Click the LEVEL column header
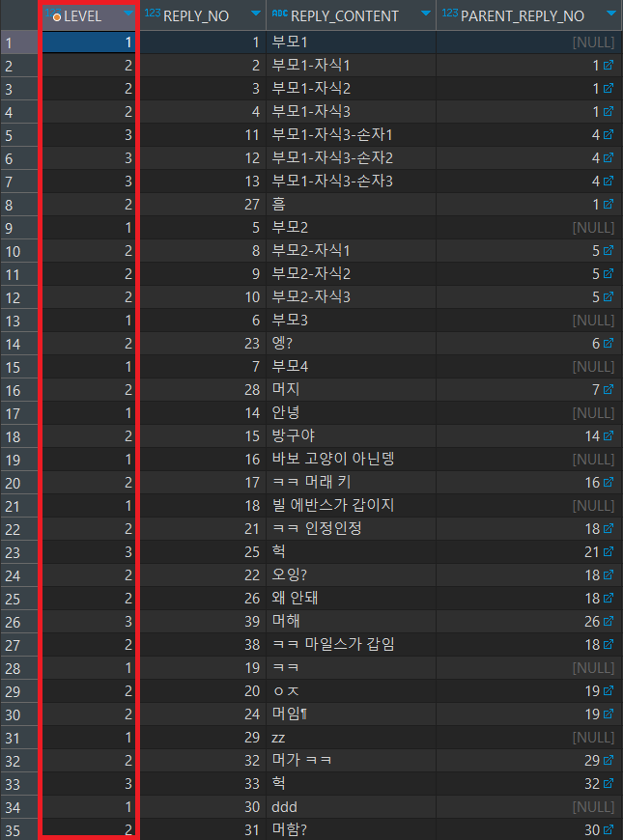Image resolution: width=623 pixels, height=840 pixels. pyautogui.click(x=89, y=15)
